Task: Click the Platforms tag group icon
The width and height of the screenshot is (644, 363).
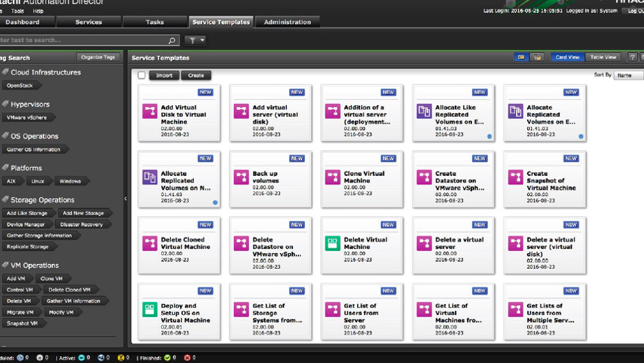Action: [x=6, y=167]
